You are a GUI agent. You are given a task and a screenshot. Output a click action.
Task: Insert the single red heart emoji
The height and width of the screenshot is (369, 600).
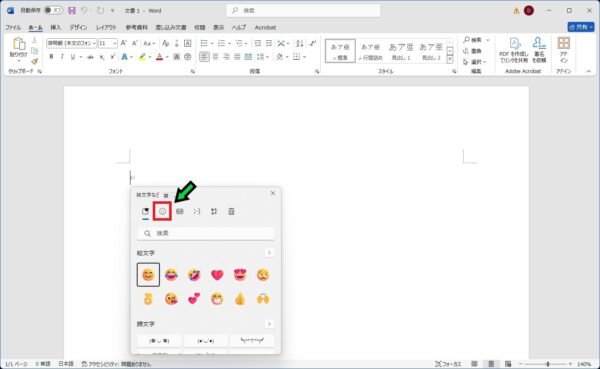click(x=217, y=275)
